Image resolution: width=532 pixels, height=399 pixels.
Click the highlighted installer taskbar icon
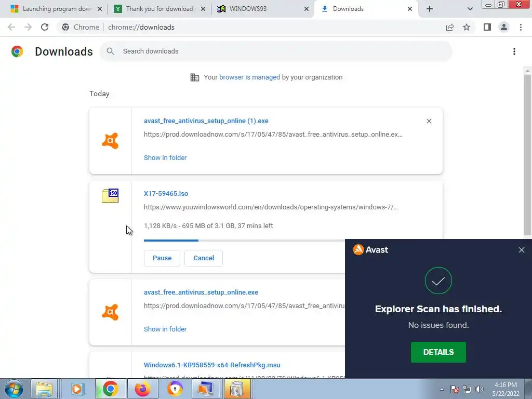237,389
